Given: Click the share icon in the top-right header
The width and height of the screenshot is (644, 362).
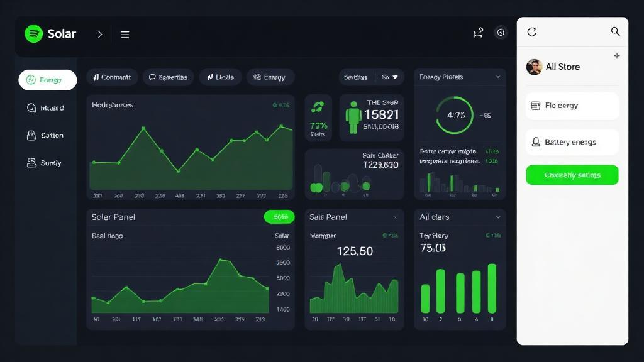Looking at the screenshot, I should tap(478, 32).
